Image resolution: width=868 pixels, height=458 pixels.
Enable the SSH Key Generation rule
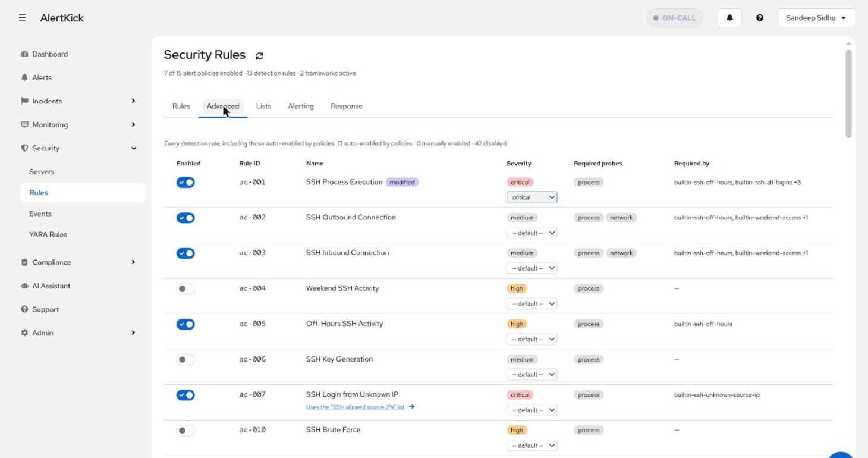(x=185, y=359)
